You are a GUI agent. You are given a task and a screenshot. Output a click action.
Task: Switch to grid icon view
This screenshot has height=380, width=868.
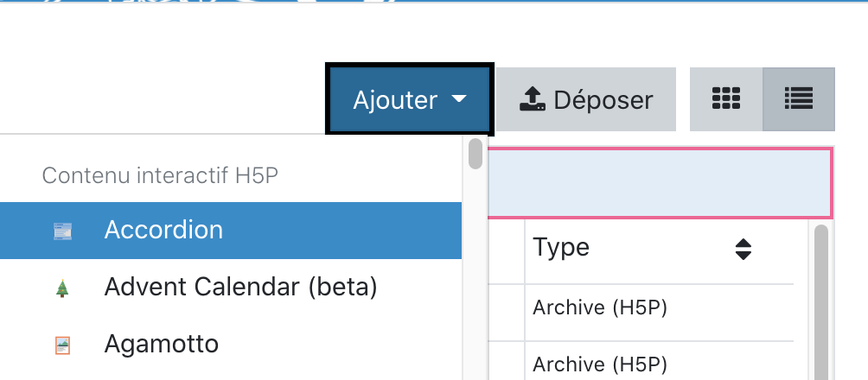coord(726,99)
